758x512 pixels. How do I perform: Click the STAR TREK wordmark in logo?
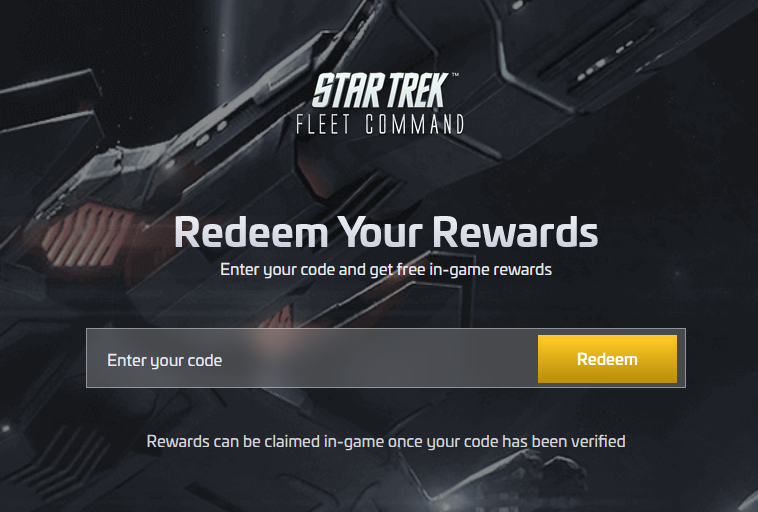[379, 90]
